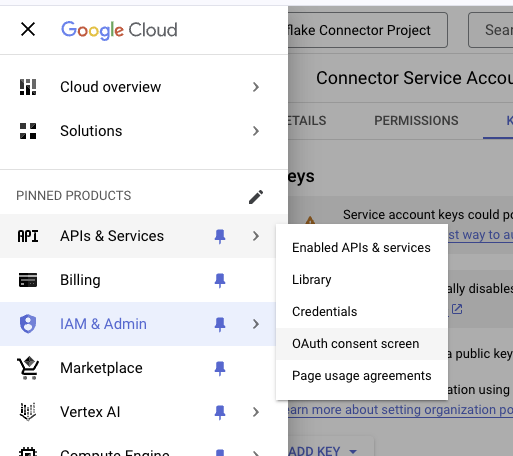Expand the Cloud overview submenu chevron

(x=256, y=87)
